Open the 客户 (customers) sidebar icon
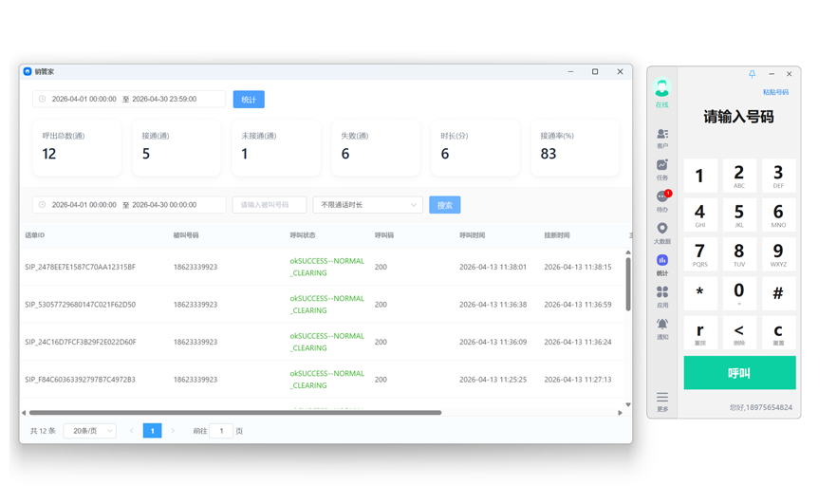The image size is (837, 504). coord(661,138)
